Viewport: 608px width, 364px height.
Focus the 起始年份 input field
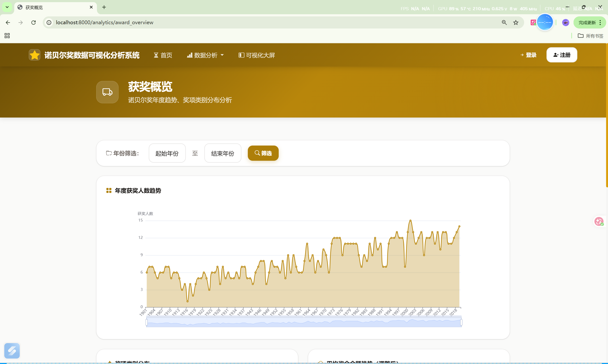click(167, 153)
